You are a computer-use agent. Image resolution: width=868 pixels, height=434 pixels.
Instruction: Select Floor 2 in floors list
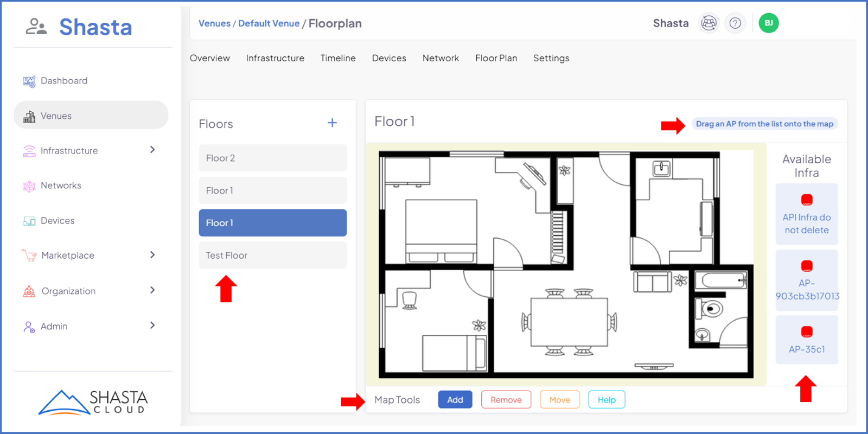click(273, 158)
